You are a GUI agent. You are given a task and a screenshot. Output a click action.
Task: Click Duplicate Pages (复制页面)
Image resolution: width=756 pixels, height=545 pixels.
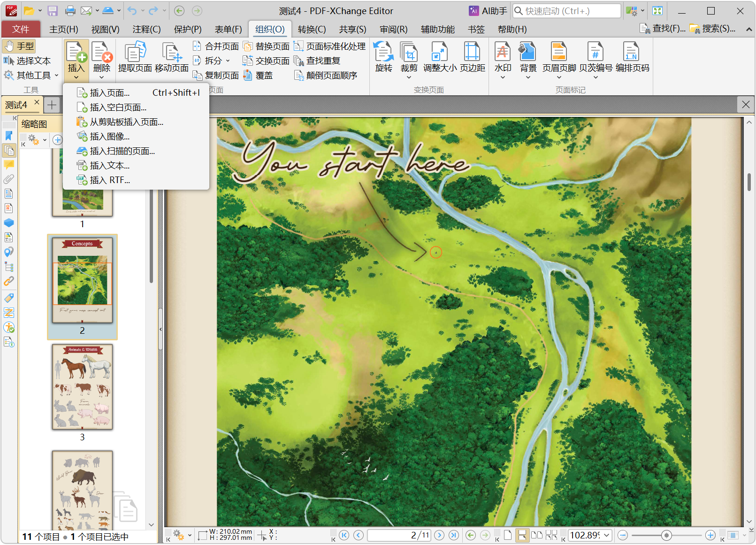tap(216, 76)
